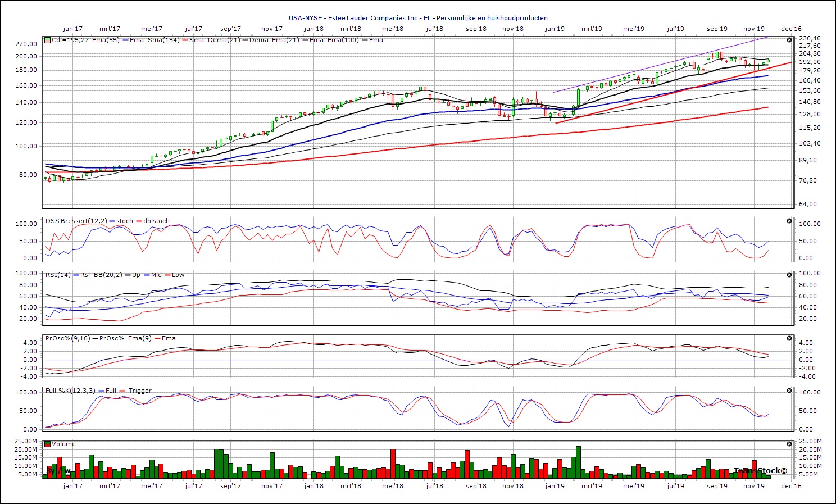Close the Full %K(12,3,3) panel

point(789,391)
